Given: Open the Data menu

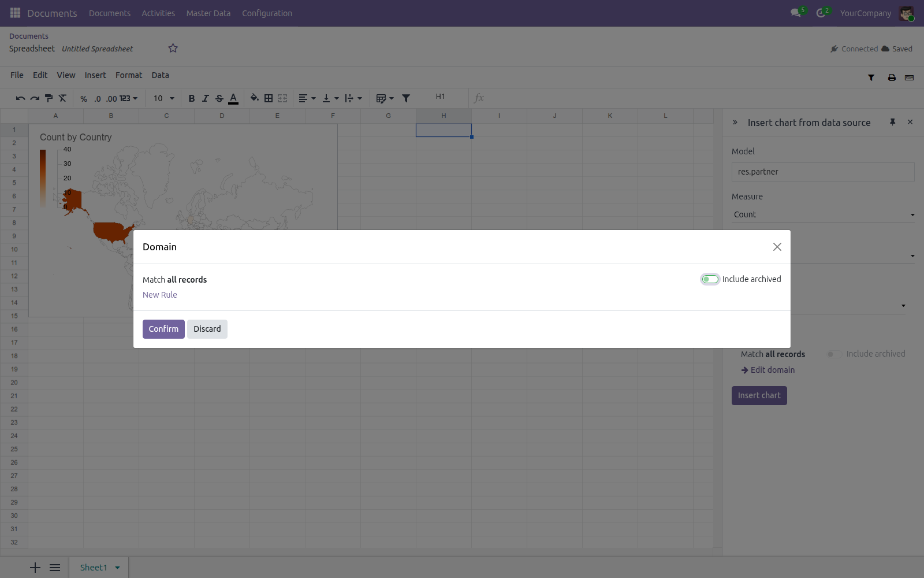Looking at the screenshot, I should 161,75.
